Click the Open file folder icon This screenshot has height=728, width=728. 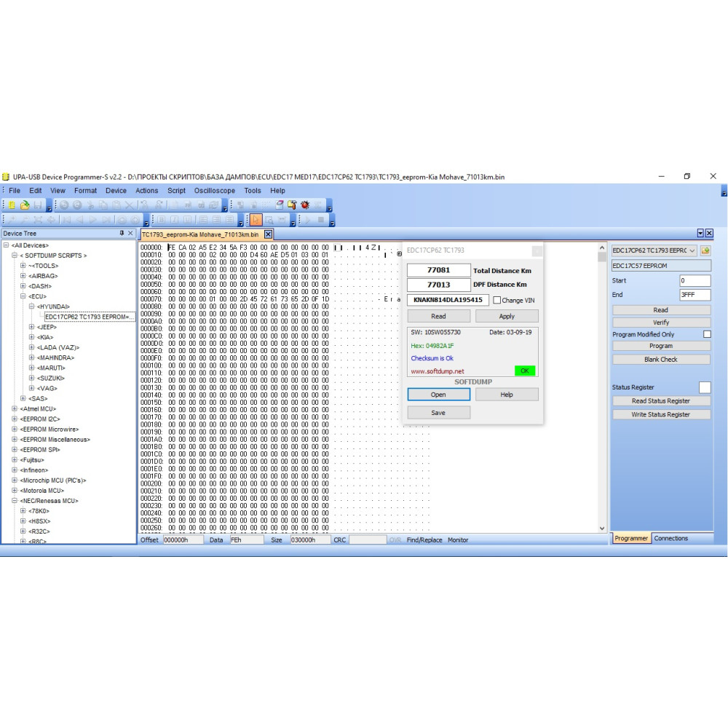click(x=25, y=205)
